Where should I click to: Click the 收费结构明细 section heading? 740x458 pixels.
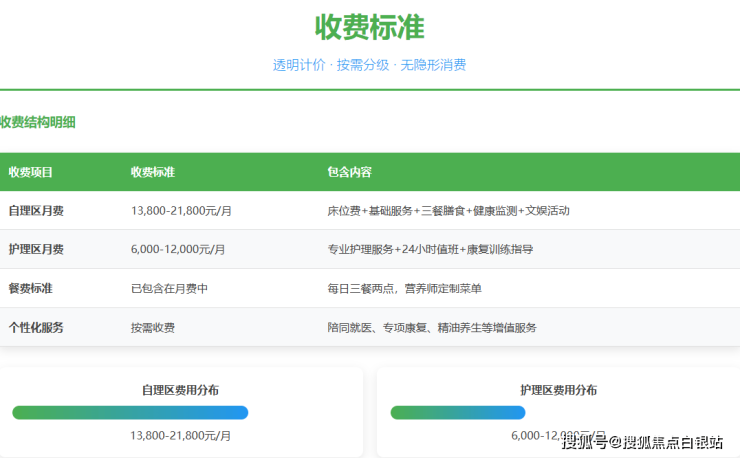coord(38,123)
